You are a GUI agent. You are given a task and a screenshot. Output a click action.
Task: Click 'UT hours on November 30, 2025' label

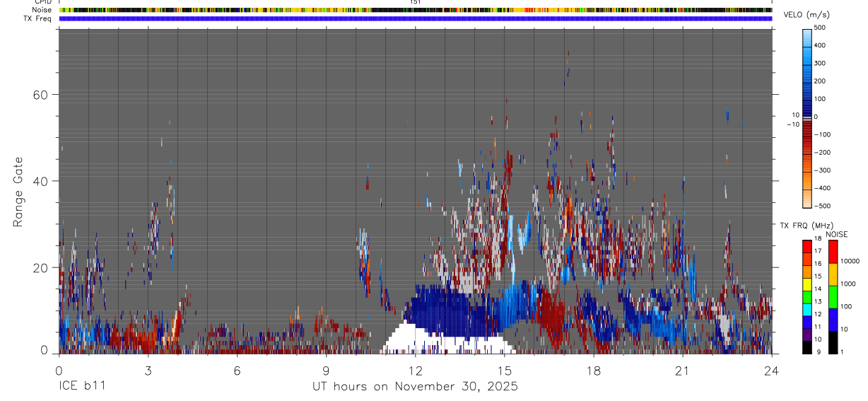click(415, 387)
